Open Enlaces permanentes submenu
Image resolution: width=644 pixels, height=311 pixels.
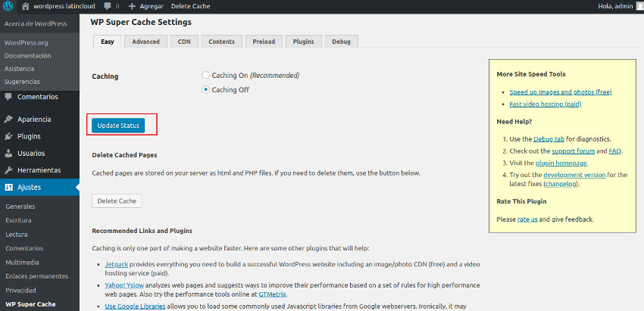tap(37, 276)
